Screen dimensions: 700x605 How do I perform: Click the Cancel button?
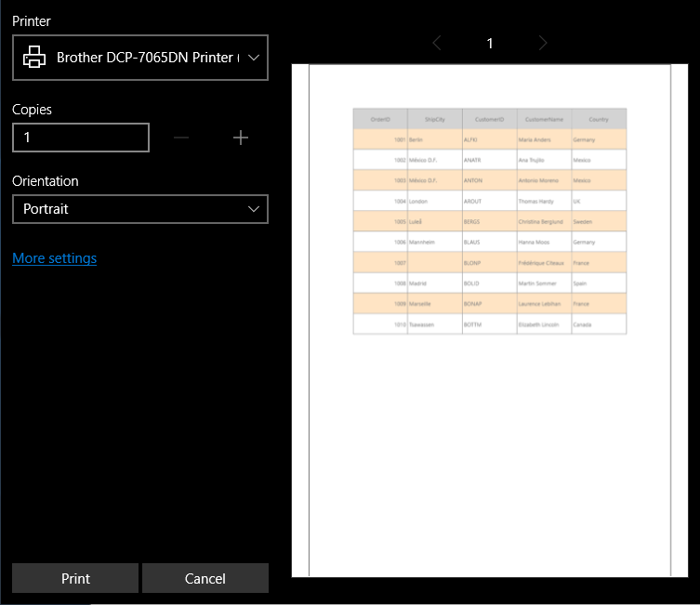click(205, 578)
